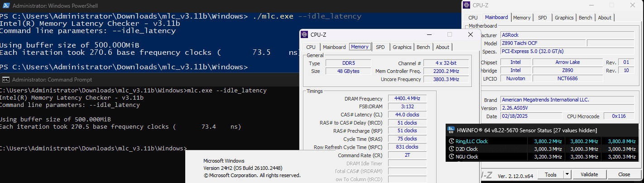Image resolution: width=644 pixels, height=183 pixels.
Task: Open Graphics tab in front CPU-Z window
Action: coord(402,47)
